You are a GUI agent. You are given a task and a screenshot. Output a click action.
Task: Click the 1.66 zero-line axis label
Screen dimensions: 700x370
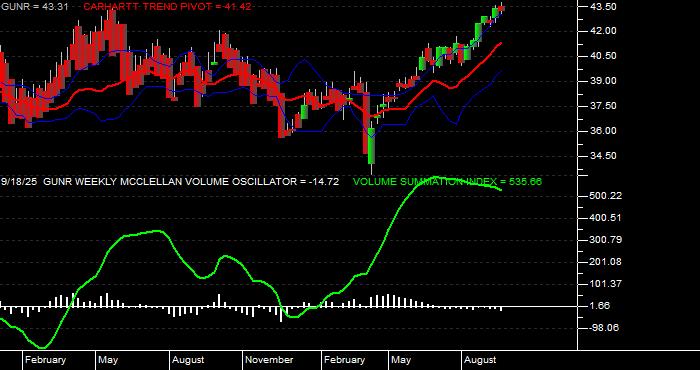[600, 306]
